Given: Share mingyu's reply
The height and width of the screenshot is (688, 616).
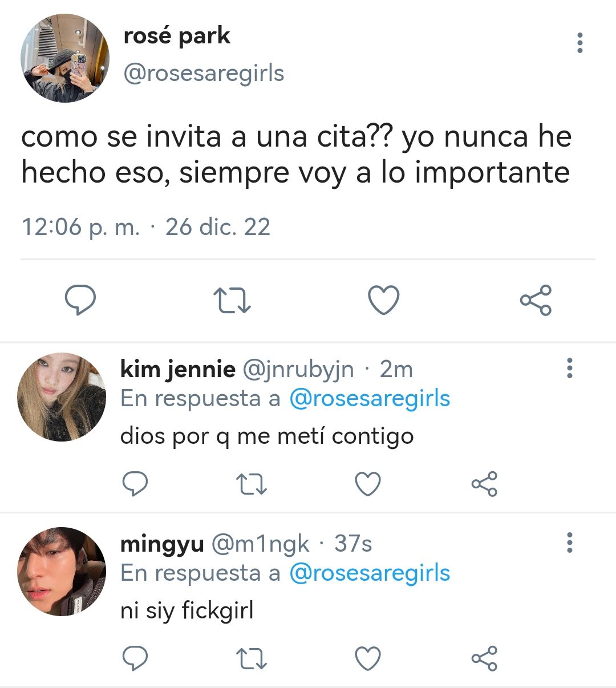Looking at the screenshot, I should 484,659.
